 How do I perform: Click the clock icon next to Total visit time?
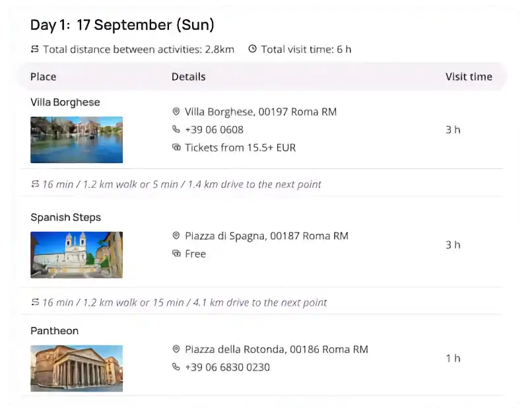(253, 49)
